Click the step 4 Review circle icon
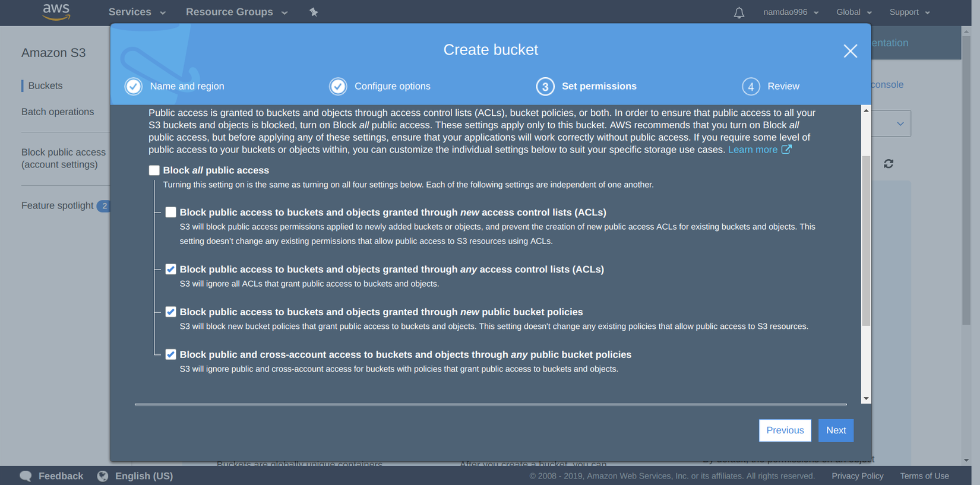Image resolution: width=980 pixels, height=485 pixels. tap(751, 87)
